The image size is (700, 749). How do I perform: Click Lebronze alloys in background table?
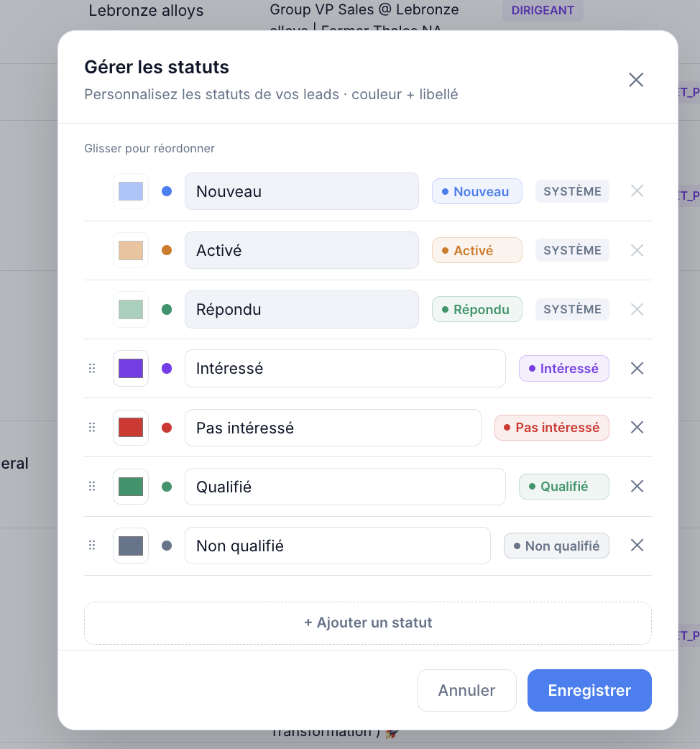click(x=146, y=11)
